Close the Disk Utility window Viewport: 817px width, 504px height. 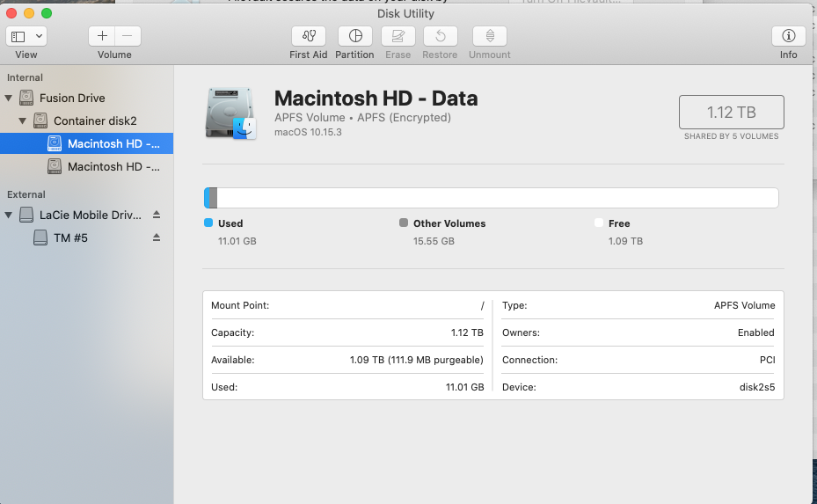[x=11, y=13]
